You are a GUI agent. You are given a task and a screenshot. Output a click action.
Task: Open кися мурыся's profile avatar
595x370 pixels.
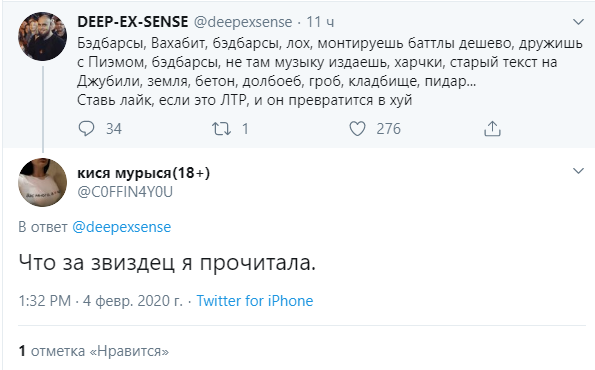point(42,183)
